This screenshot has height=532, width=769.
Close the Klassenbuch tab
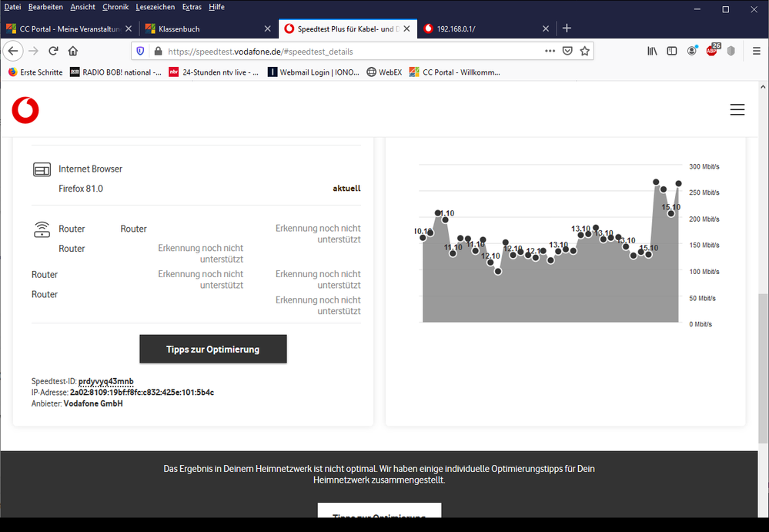[267, 29]
